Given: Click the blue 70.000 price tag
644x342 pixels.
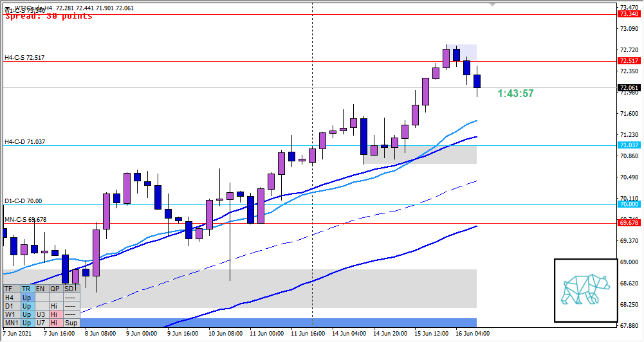Looking at the screenshot, I should click(627, 204).
